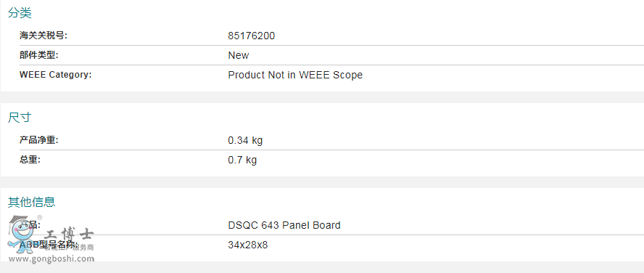Click the net weight value 0.34 kg

(245, 140)
